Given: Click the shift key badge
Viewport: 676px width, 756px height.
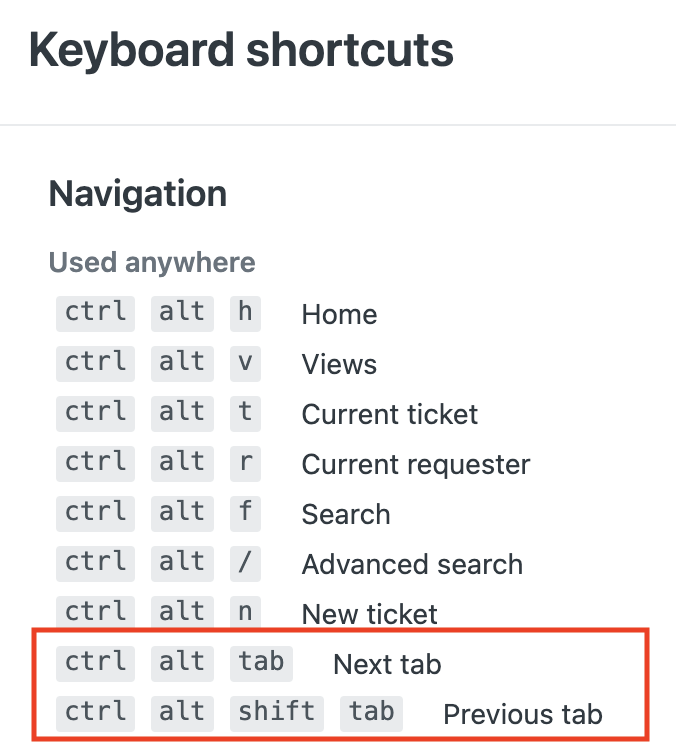Looking at the screenshot, I should pos(276,712).
